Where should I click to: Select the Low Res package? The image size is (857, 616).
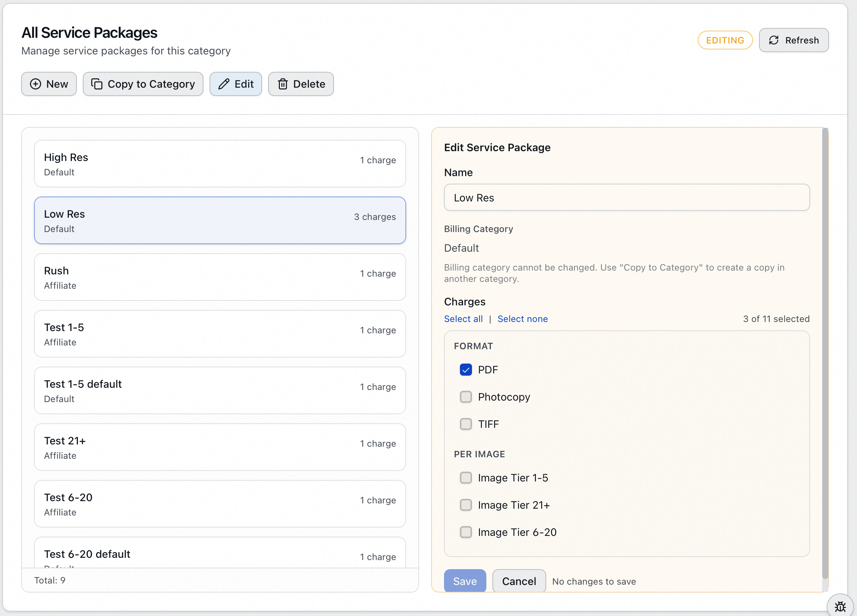coord(220,220)
